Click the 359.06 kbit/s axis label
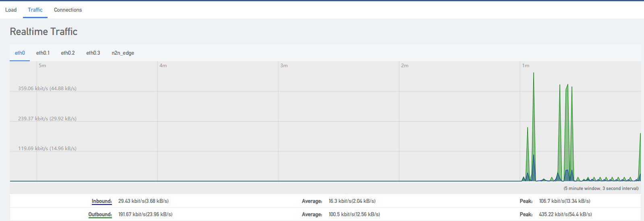644x221 pixels. point(47,89)
